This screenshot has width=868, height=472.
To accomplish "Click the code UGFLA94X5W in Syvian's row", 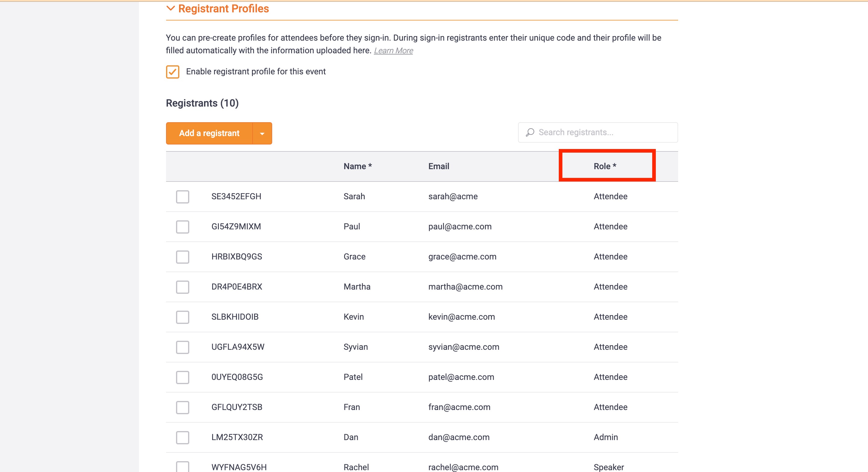I will [238, 347].
